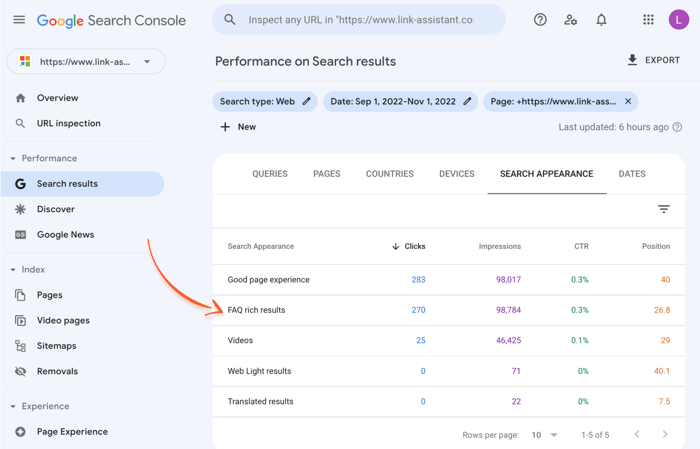Screen dimensions: 700x449
Task: Click the Overview home icon
Action: click(x=20, y=98)
